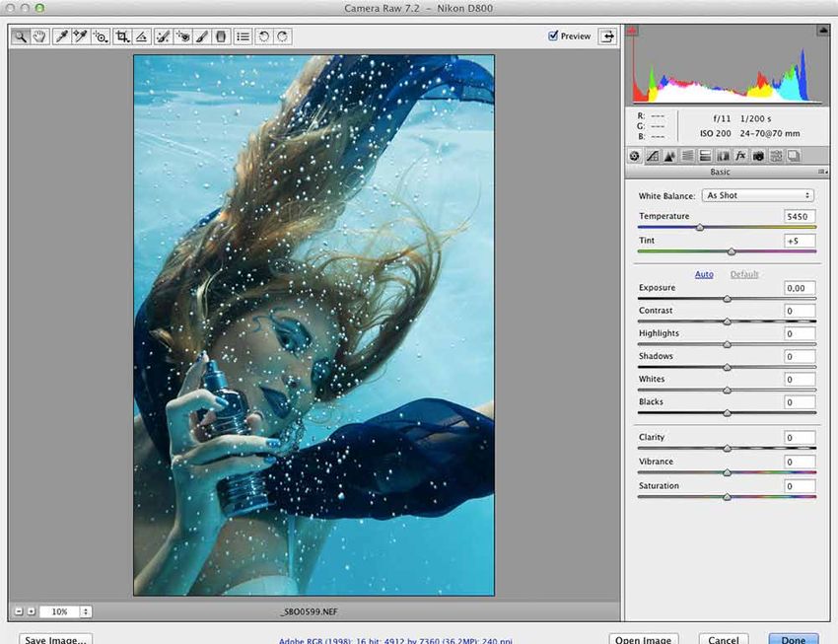Select the Adjustment Brush tool
This screenshot has width=838, height=644.
point(201,36)
